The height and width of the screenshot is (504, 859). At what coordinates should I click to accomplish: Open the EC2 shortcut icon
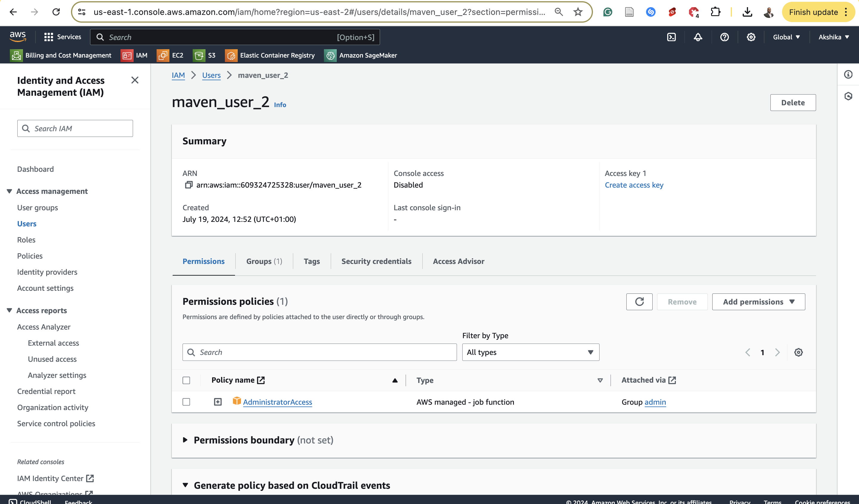(163, 55)
